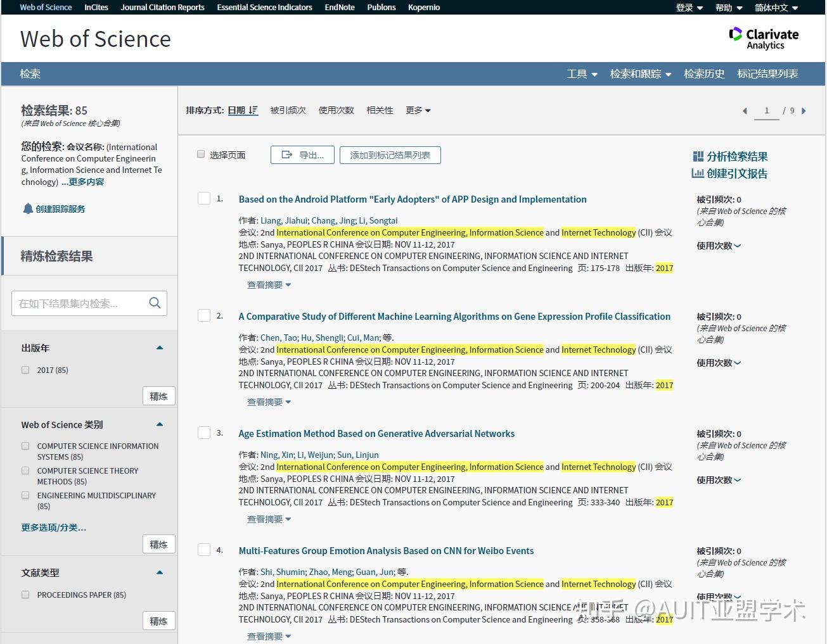
Task: Open the Age Estimation Method article link
Action: point(376,433)
